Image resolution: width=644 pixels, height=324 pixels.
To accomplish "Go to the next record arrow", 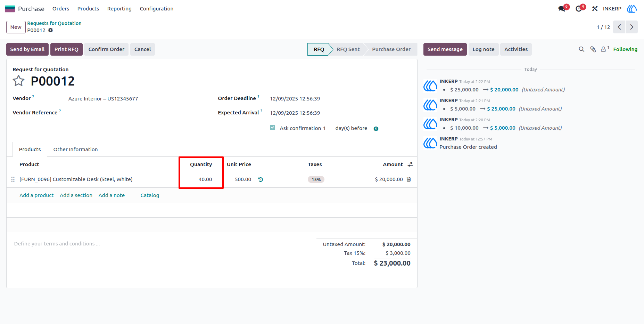I will pos(631,27).
